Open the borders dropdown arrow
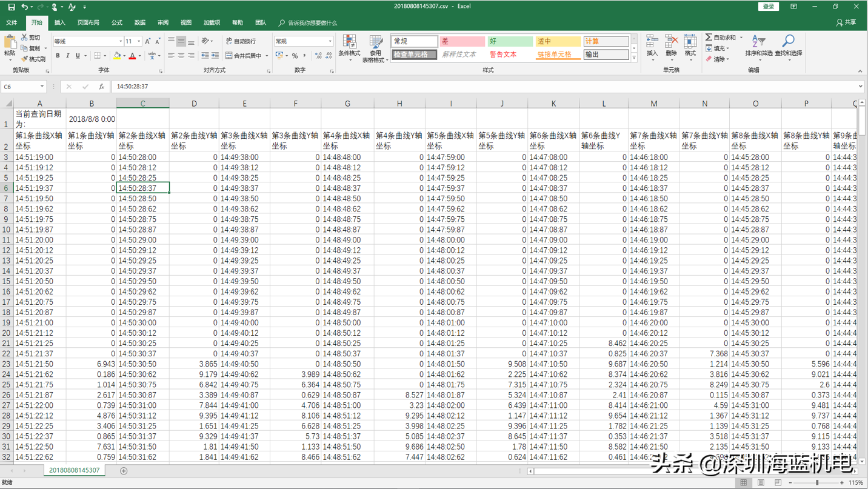The height and width of the screenshot is (489, 868). [x=105, y=56]
